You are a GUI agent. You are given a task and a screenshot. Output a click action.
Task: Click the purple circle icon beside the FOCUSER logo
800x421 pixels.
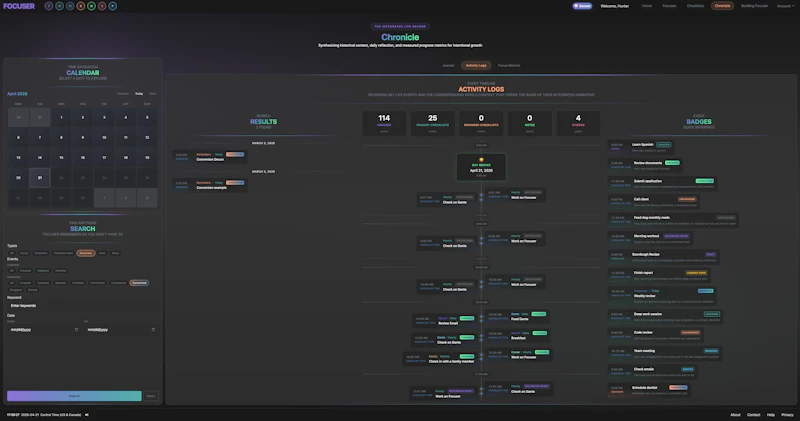(48, 6)
